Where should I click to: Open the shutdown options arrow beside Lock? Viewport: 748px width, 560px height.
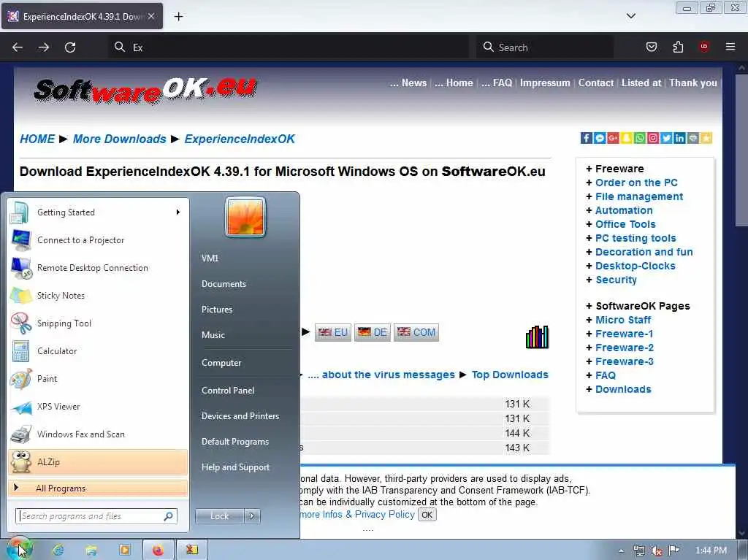tap(252, 516)
